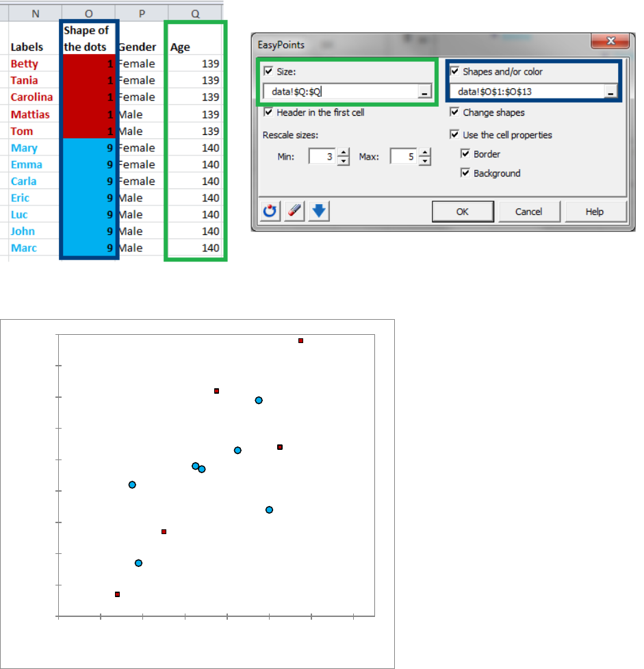Select column Q header
The width and height of the screenshot is (644, 669).
(195, 14)
